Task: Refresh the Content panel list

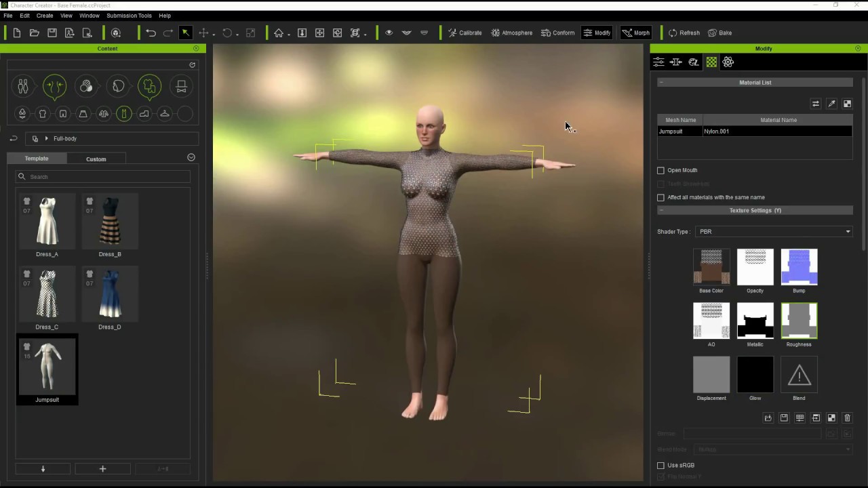Action: coord(192,65)
